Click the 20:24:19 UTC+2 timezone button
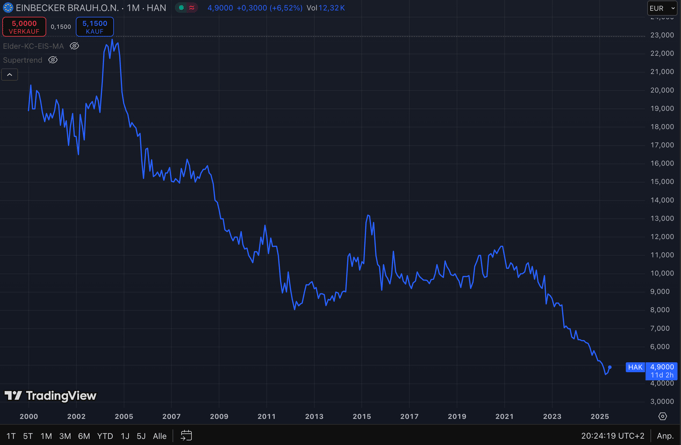Screen dimensions: 681x445 (613, 436)
